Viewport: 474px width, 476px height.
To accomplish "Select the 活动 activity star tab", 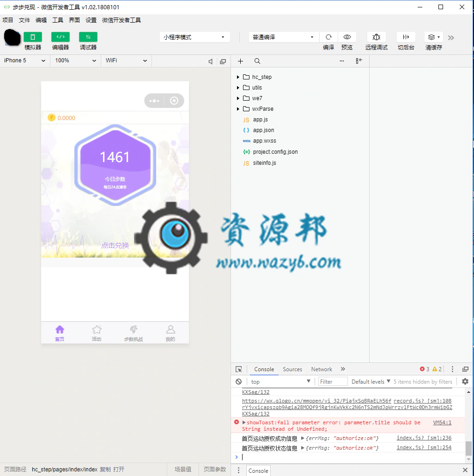I will click(97, 333).
